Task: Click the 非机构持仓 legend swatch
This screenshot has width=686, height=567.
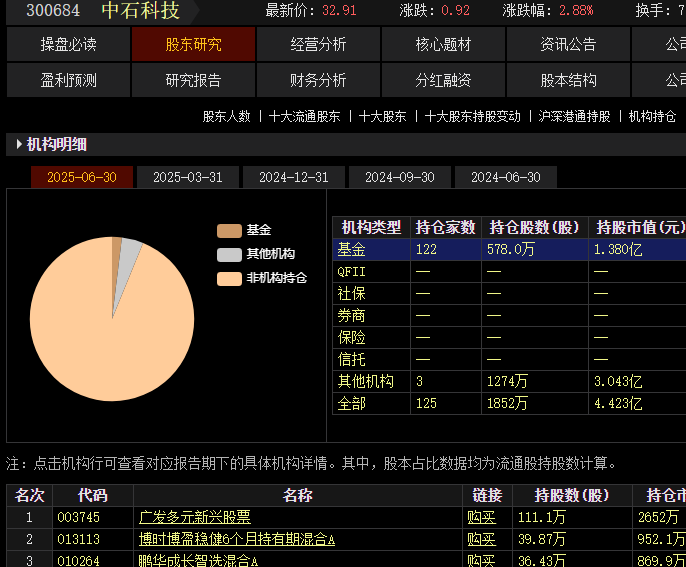Action: [229, 278]
